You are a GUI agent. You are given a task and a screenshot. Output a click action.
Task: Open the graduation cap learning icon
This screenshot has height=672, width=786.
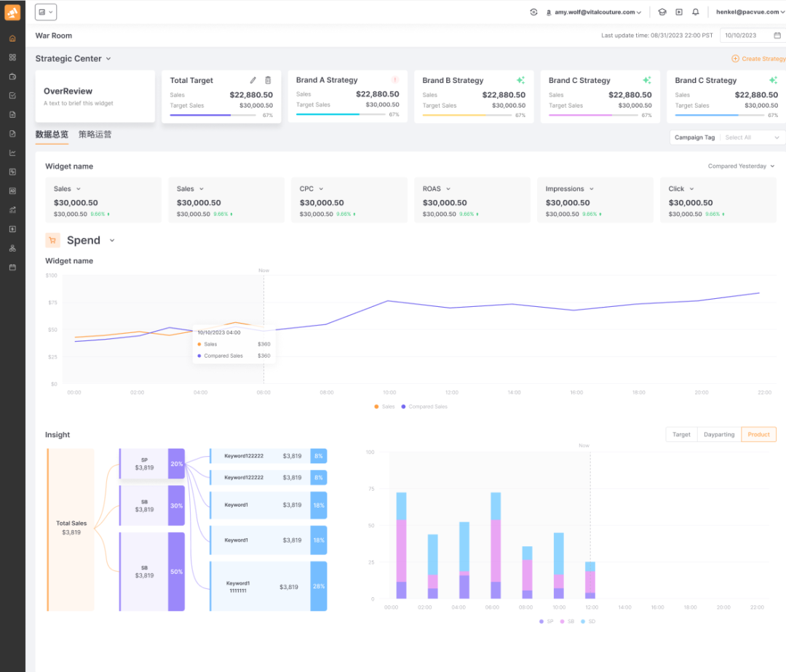click(x=662, y=12)
